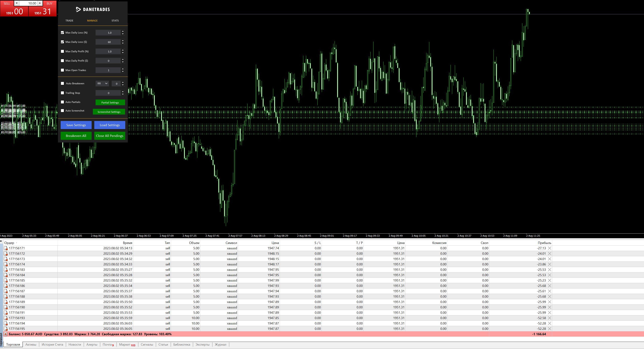Close order 177156189 with its X icon
The width and height of the screenshot is (644, 349).
pos(550,302)
